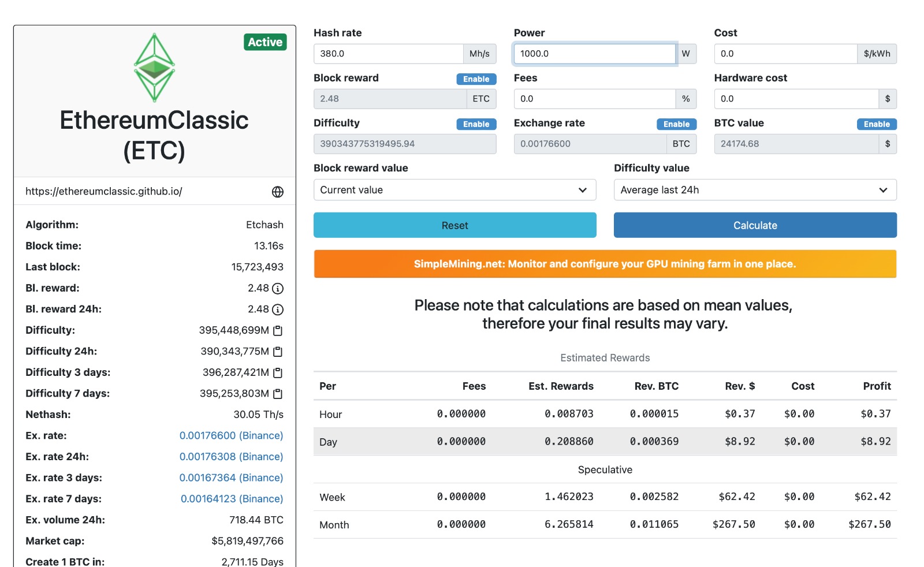Click the Calculate button
This screenshot has width=924, height=567.
pyautogui.click(x=755, y=225)
